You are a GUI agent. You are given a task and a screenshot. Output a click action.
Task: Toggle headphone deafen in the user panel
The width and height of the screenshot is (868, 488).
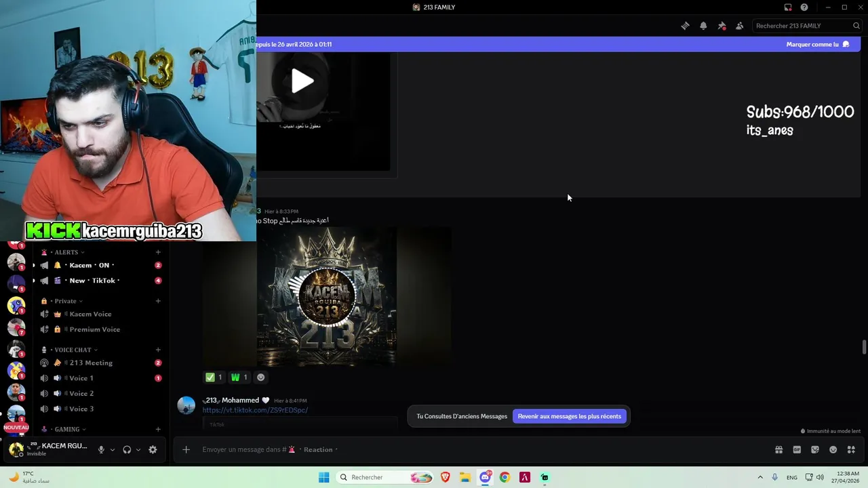click(127, 449)
